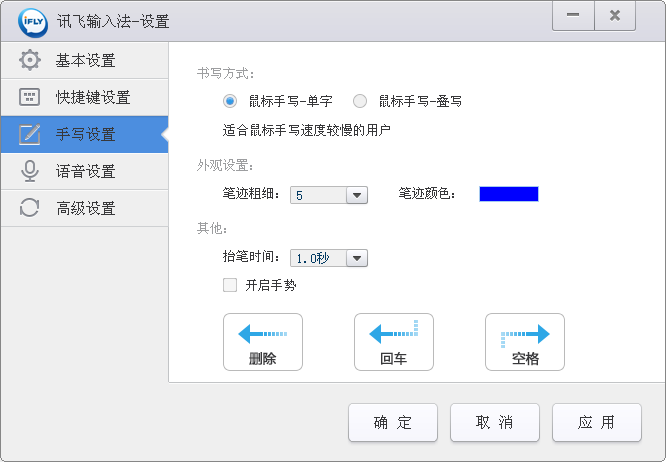Screen dimensions: 666x462
Task: Click the keyboard icon for 快捷键设置
Action: 30,97
